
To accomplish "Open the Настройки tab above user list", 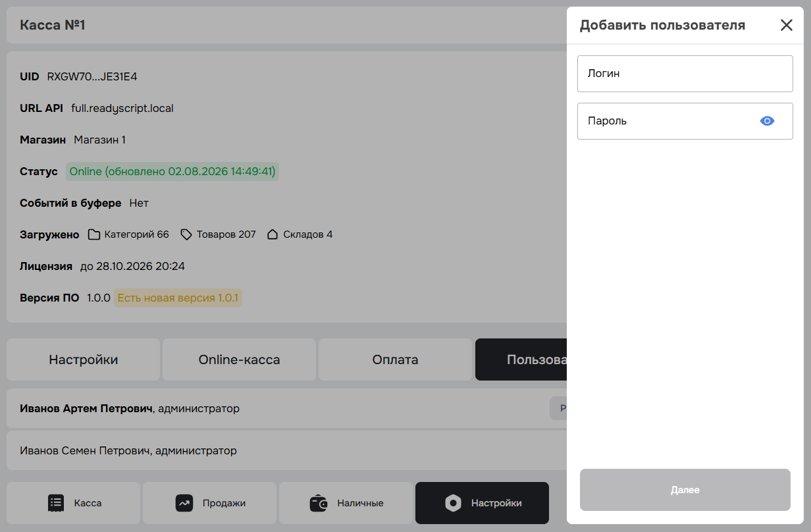I will pos(83,359).
